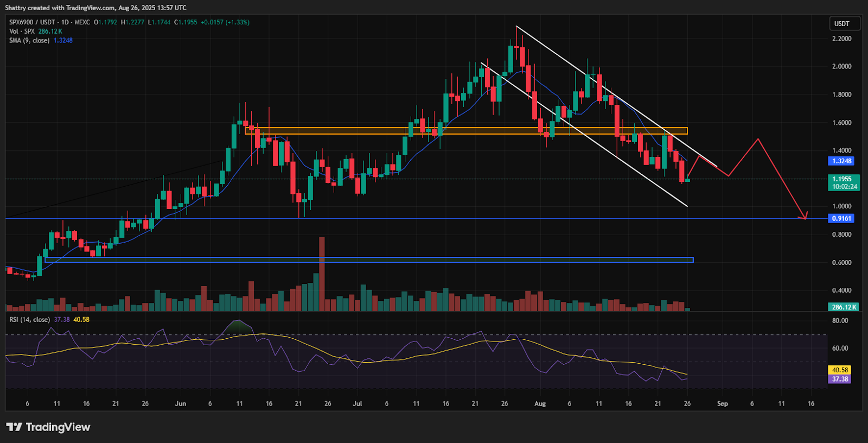The image size is (868, 443).
Task: Click the SMA (9, close) indicator legend
Action: [x=29, y=41]
